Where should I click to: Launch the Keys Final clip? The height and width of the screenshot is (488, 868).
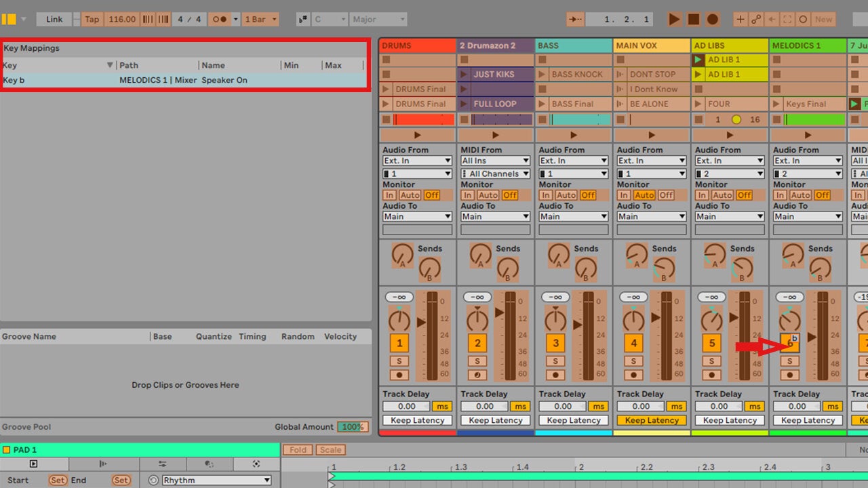pos(776,104)
